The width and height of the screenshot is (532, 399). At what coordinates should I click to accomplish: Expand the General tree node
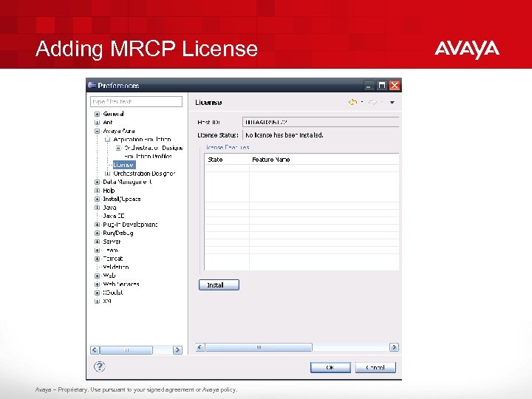pyautogui.click(x=97, y=114)
